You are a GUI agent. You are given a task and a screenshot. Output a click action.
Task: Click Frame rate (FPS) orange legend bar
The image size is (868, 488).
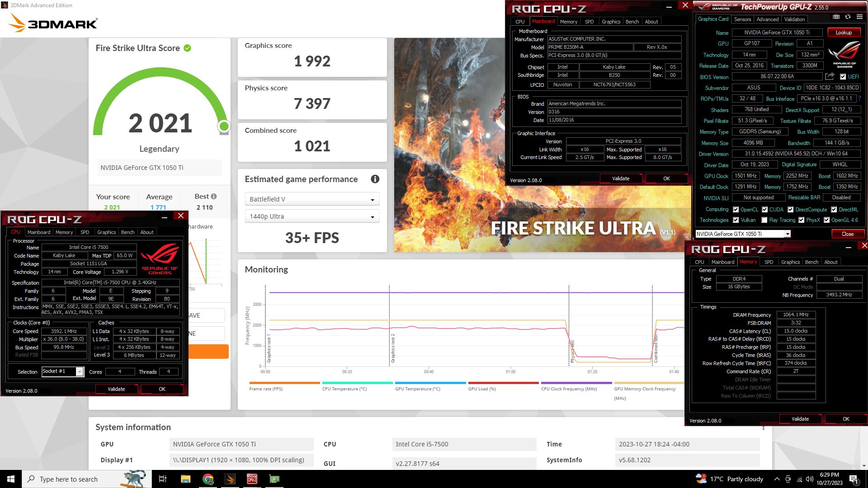tap(284, 383)
